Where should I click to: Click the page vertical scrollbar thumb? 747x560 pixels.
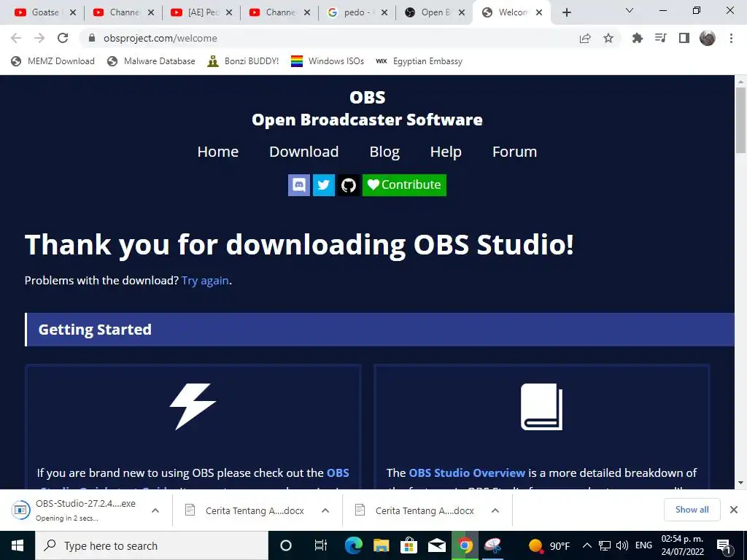[741, 120]
